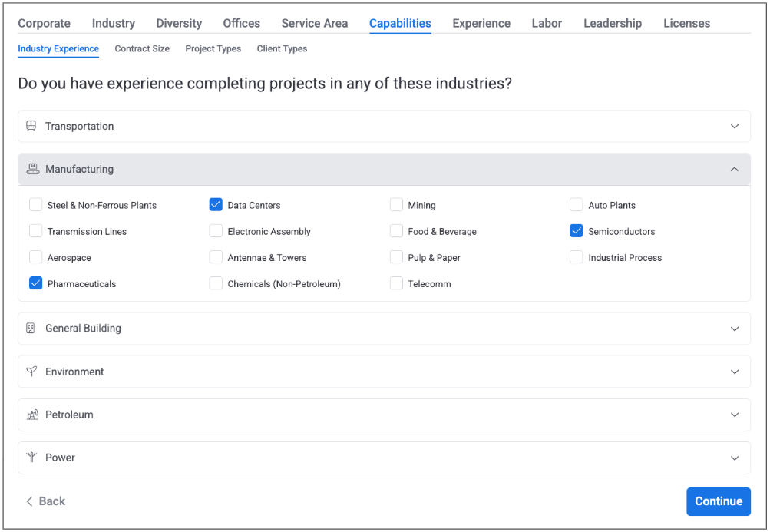
Task: Click the Environment plant icon
Action: pos(31,372)
